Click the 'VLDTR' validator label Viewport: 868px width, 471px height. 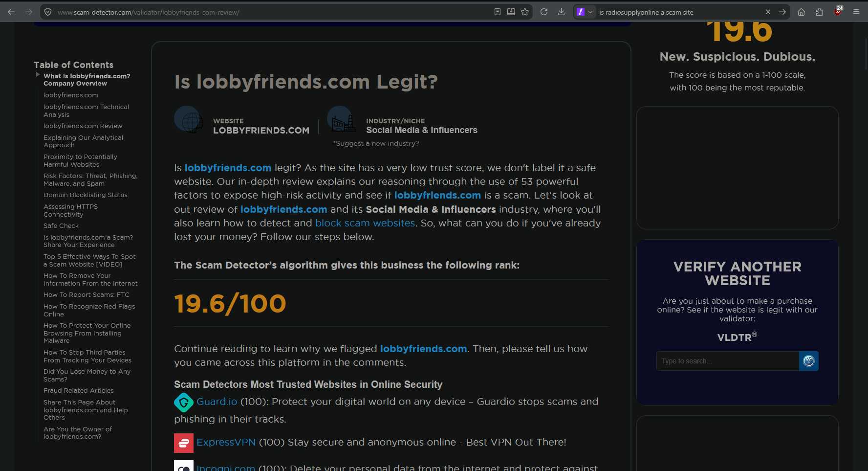click(737, 337)
